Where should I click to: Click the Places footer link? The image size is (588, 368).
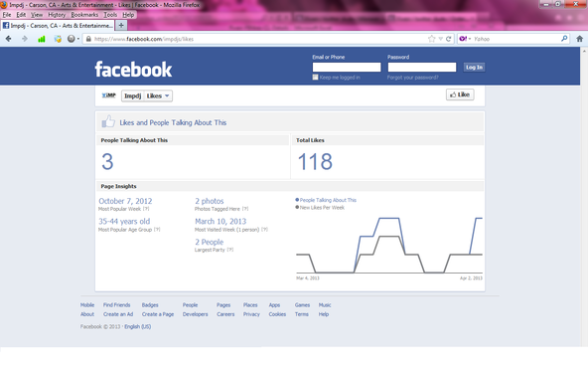click(250, 305)
